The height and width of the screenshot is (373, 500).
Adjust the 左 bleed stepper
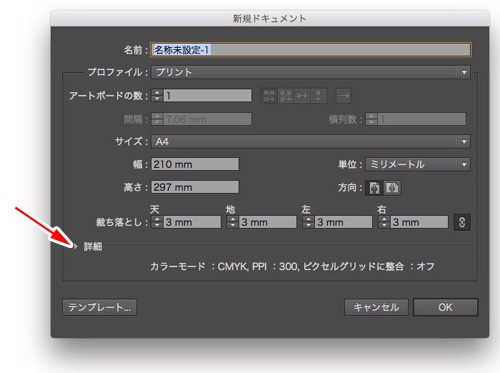(x=308, y=222)
